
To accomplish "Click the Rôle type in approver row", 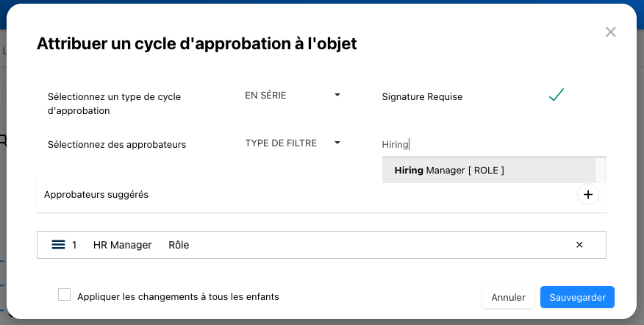I will [x=179, y=245].
